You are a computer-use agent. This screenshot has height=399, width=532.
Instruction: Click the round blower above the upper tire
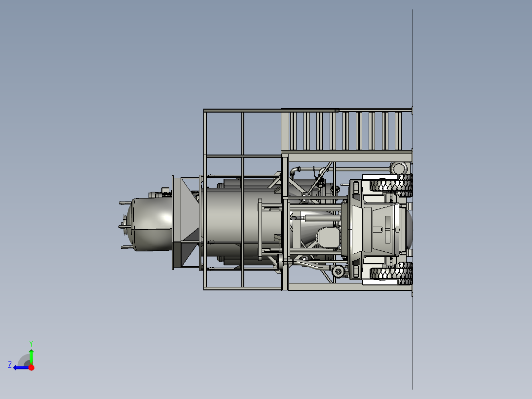pyautogui.click(x=399, y=168)
